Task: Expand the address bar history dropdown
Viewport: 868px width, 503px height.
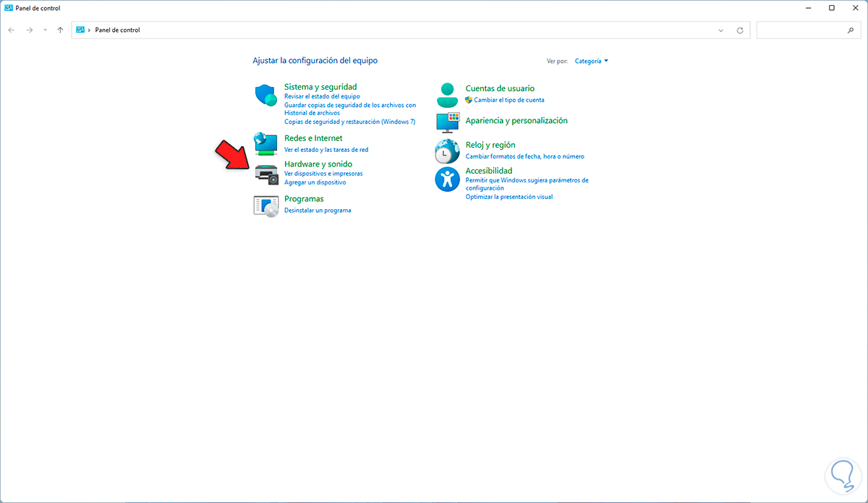Action: coord(721,30)
